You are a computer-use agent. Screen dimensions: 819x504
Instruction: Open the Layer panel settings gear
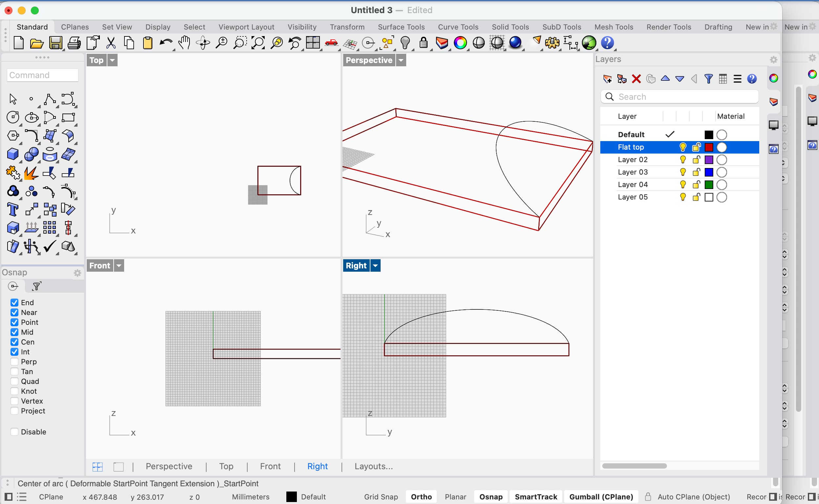point(773,60)
